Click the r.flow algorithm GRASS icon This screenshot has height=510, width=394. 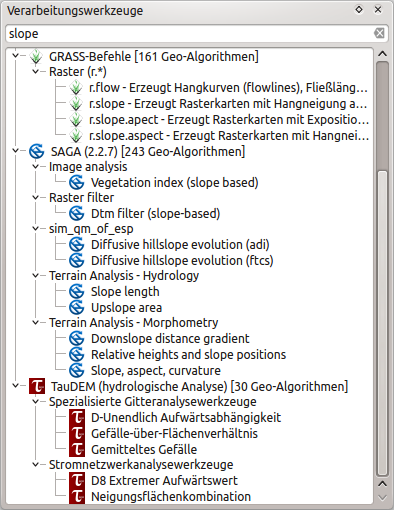click(76, 88)
